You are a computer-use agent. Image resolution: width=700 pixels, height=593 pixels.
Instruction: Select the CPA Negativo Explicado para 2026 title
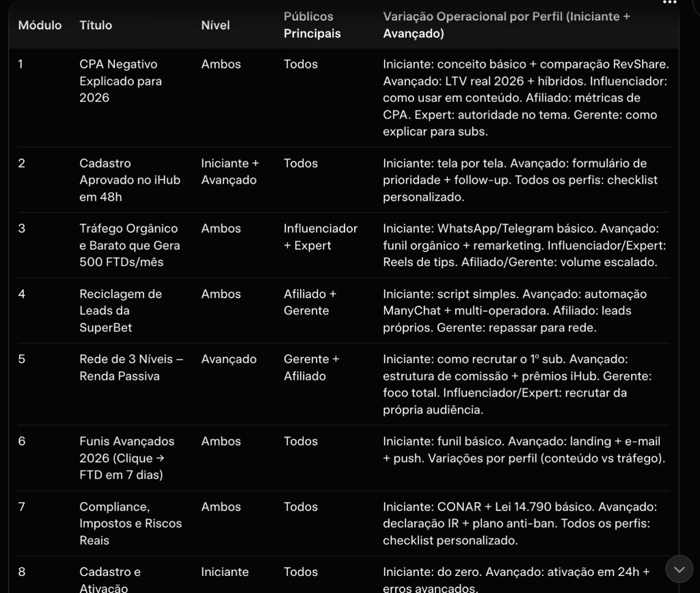coord(118,81)
